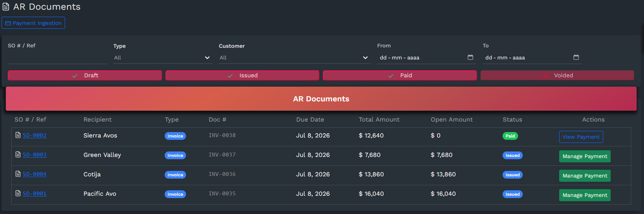Click recipient Cotija
Image resolution: width=644 pixels, height=214 pixels.
(92, 174)
